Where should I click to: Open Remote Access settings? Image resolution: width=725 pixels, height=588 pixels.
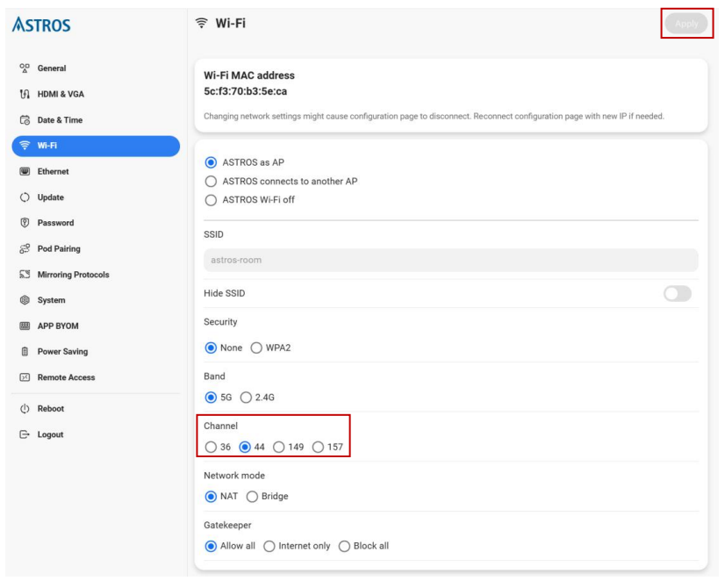96,377
